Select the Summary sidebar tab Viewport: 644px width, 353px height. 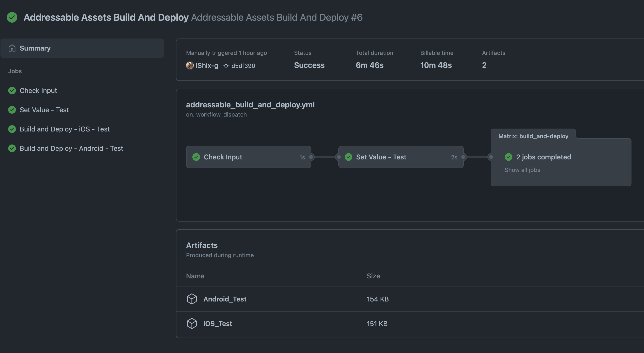coord(35,48)
